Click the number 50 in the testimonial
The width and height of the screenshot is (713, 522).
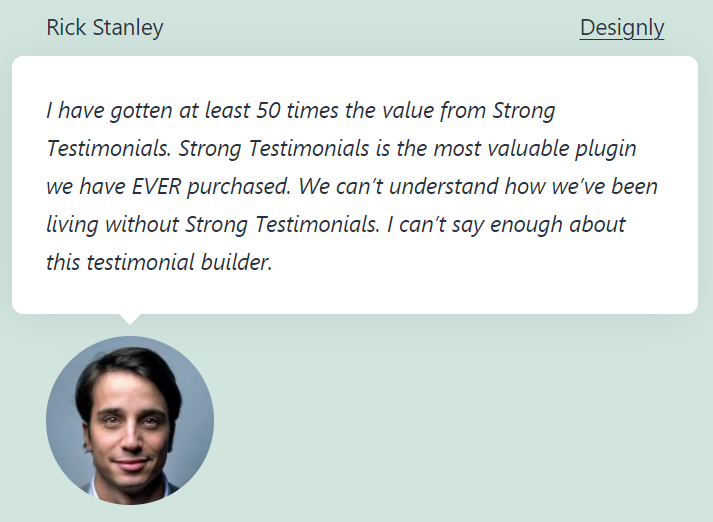pos(268,110)
